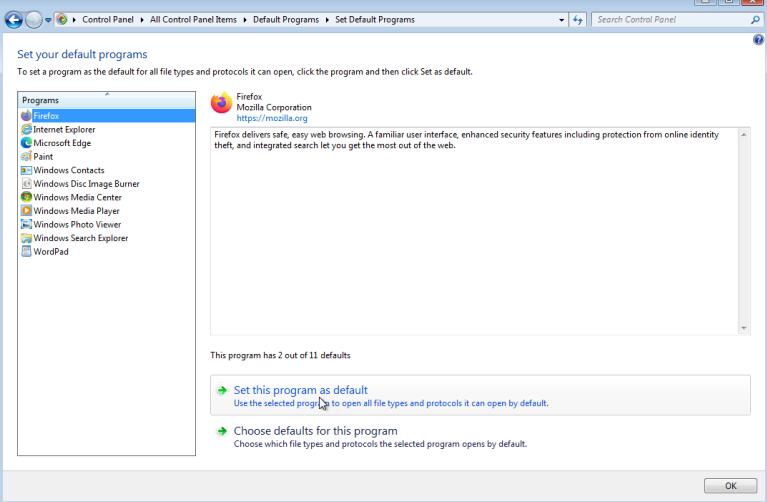This screenshot has width=767, height=502.
Task: Select Microsoft Edge in programs list
Action: pyautogui.click(x=62, y=143)
